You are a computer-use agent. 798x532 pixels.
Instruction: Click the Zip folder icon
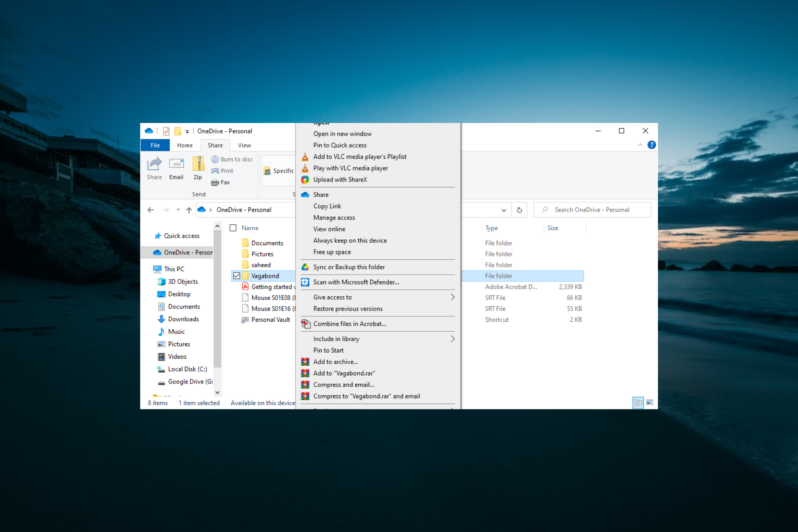[198, 164]
